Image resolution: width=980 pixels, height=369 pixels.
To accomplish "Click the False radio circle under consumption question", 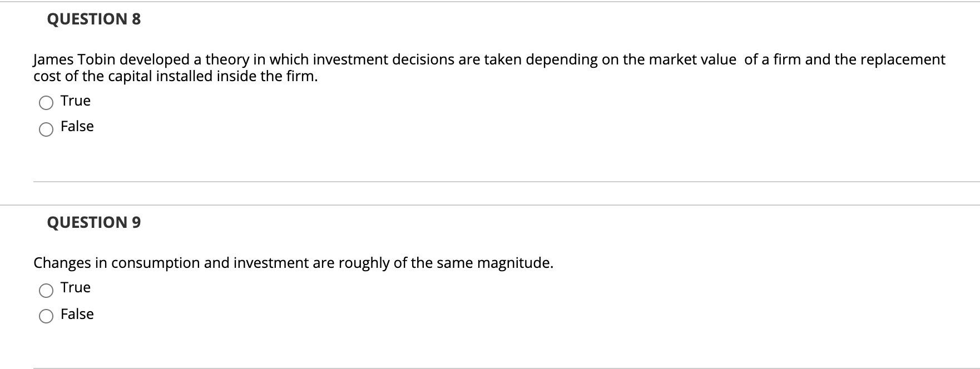I will [47, 316].
